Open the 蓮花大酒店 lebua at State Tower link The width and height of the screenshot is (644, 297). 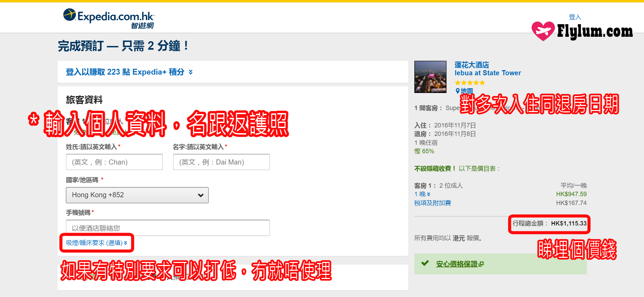[488, 69]
